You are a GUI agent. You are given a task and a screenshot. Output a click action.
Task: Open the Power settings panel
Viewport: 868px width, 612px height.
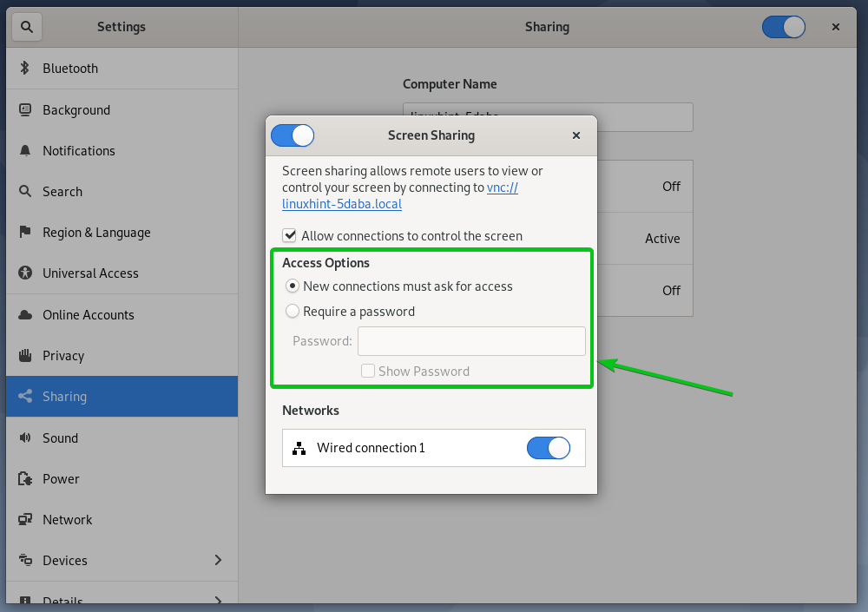(122, 478)
